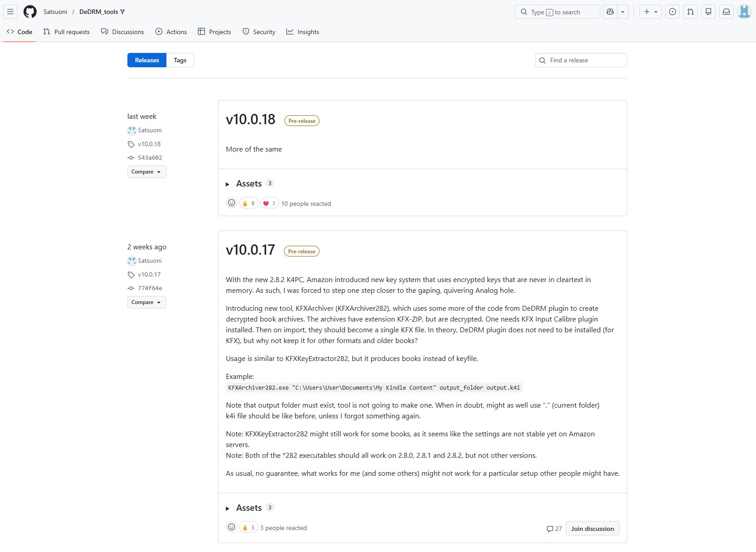Open user avatar profile menu
756x552 pixels.
[744, 12]
